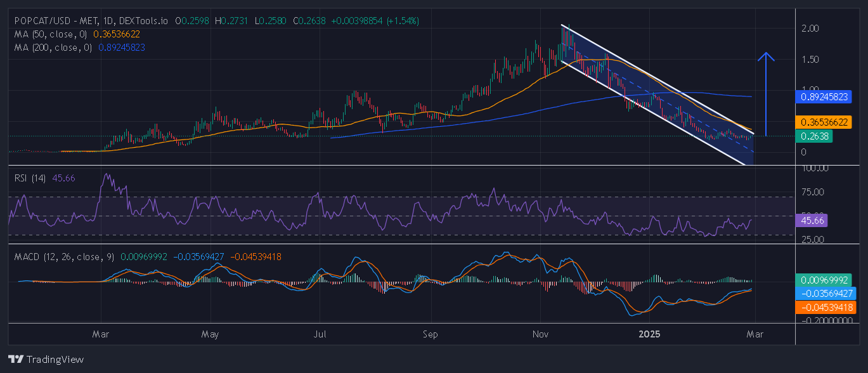Click the Jul label on time axis
868x373 pixels.
tap(320, 334)
